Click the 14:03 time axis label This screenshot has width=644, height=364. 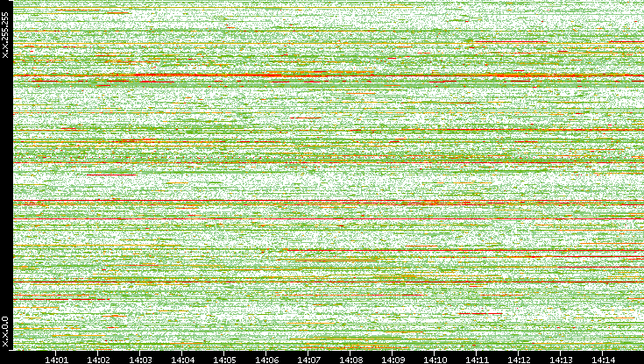tap(140, 360)
